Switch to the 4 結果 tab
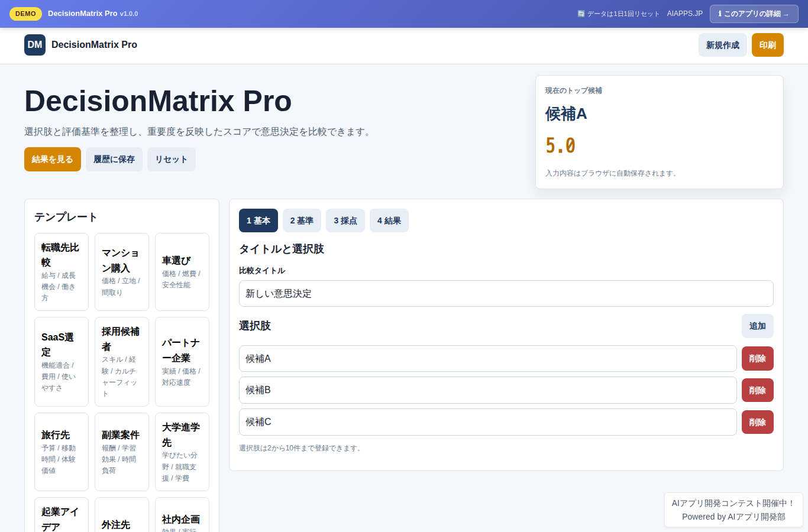Screen dimensions: 808x532 click(x=389, y=220)
